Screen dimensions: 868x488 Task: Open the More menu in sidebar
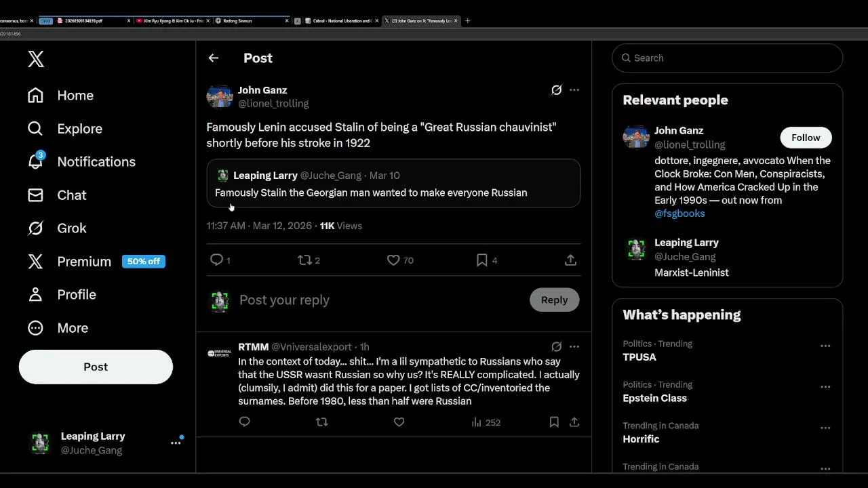point(58,328)
